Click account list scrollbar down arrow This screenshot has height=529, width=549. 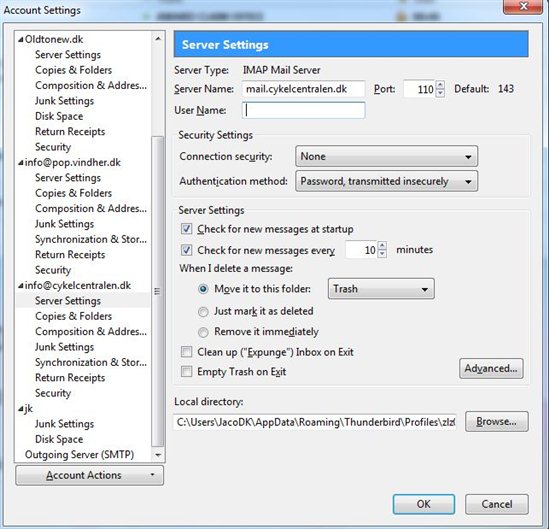(x=158, y=455)
